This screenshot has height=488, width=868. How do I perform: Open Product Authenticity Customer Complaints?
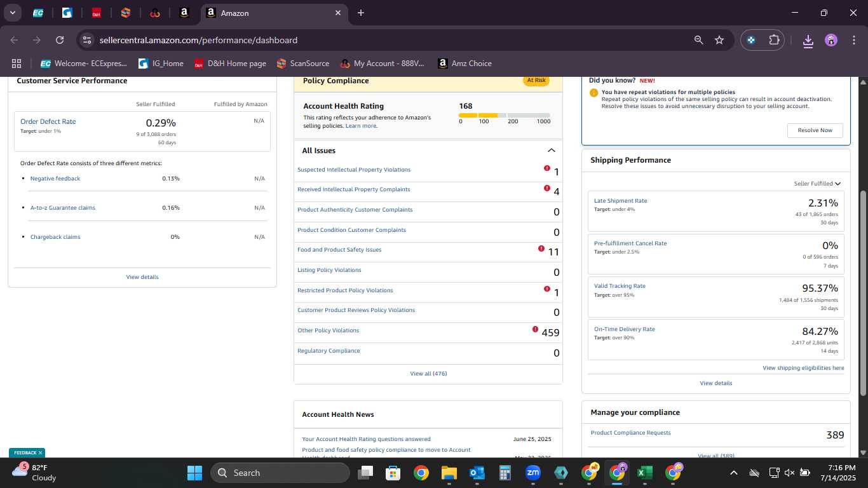[355, 210]
